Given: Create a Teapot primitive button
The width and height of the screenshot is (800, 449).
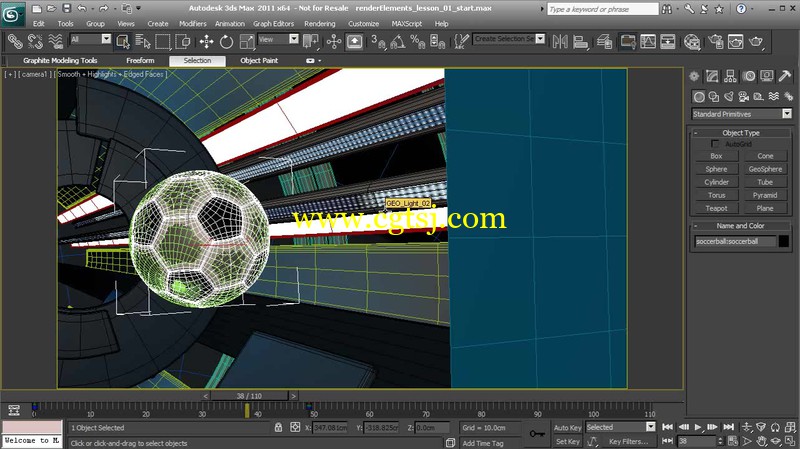Looking at the screenshot, I should tap(716, 208).
